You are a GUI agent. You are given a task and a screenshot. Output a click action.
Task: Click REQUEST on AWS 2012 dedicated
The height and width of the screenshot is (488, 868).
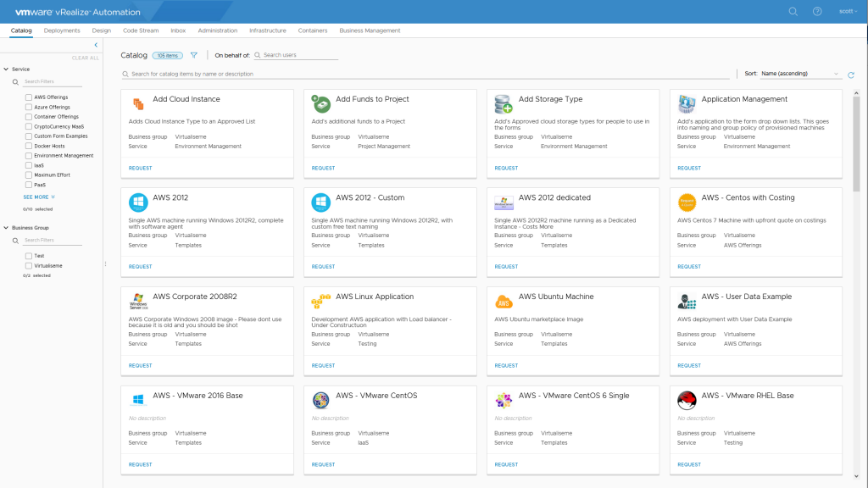coord(506,267)
